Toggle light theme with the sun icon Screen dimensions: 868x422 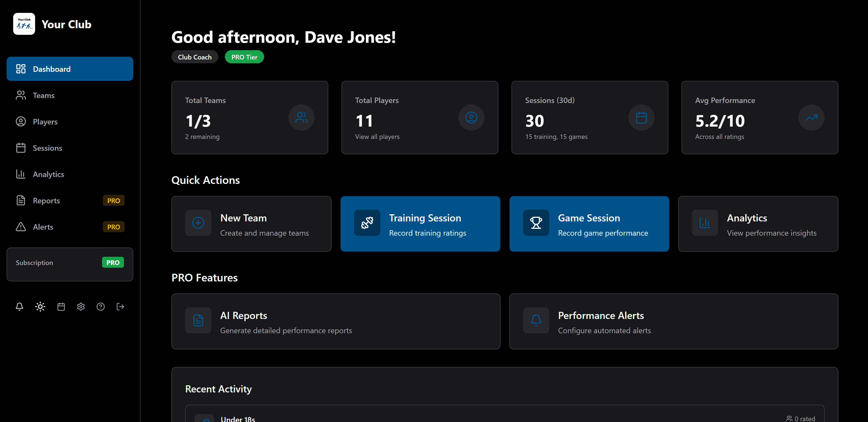[x=40, y=306]
